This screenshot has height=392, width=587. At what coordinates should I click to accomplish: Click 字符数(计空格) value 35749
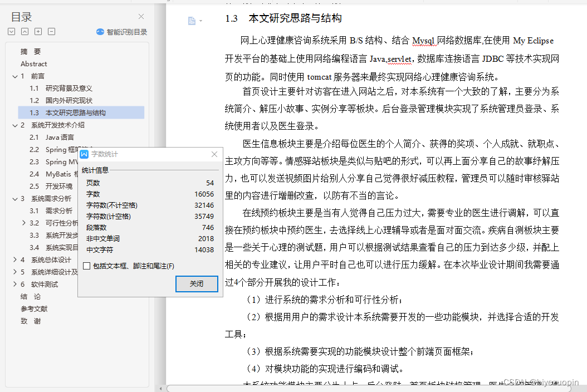pos(204,217)
